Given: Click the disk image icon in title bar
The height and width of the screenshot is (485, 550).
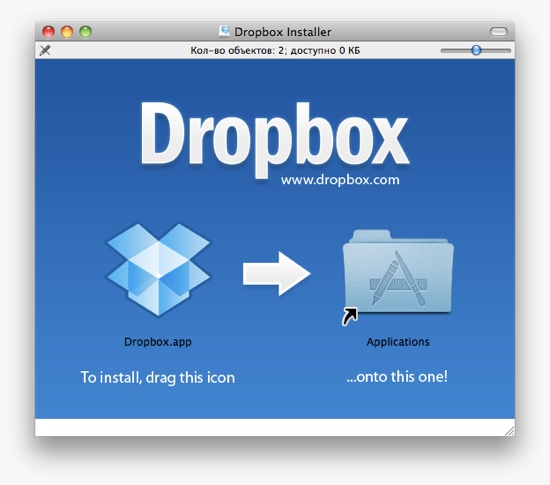Looking at the screenshot, I should pyautogui.click(x=224, y=32).
